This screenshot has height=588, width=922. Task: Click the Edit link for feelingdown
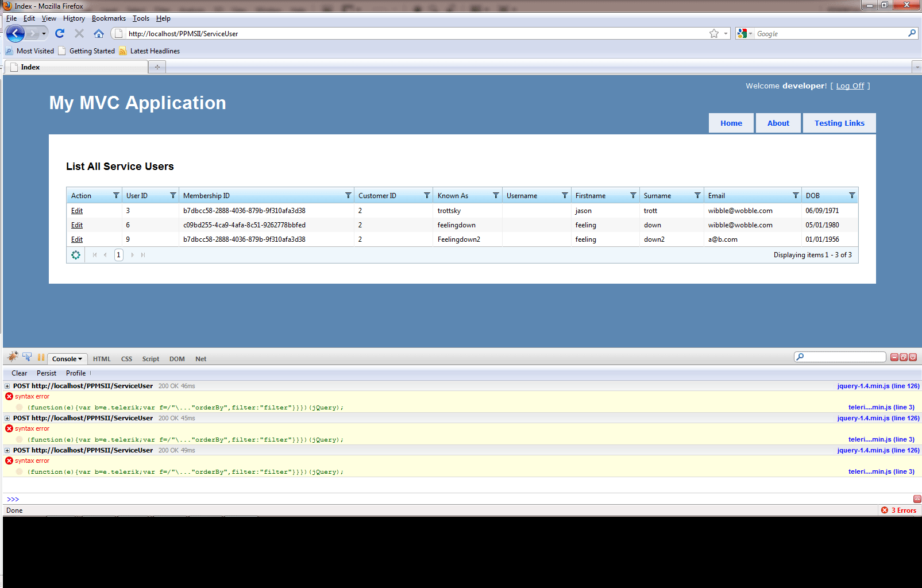77,225
